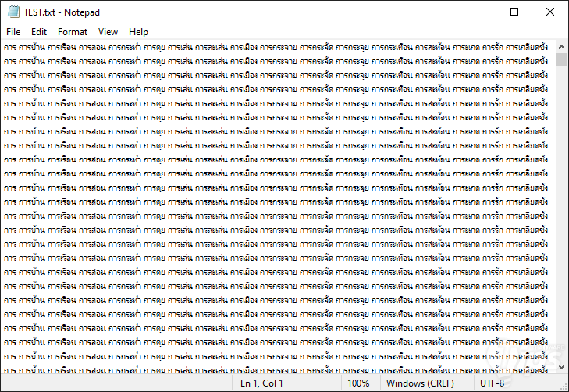Click the TEST.txt - Notepad title text

(62, 12)
